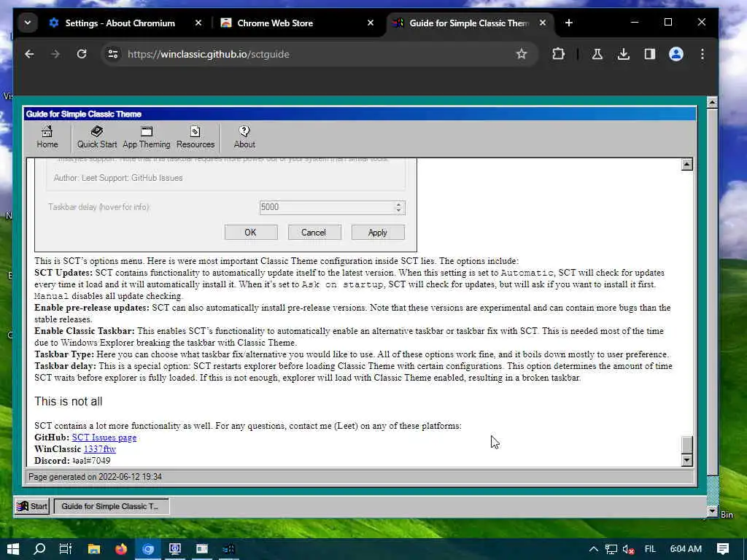Open the Resources section
The height and width of the screenshot is (560, 747).
(196, 137)
